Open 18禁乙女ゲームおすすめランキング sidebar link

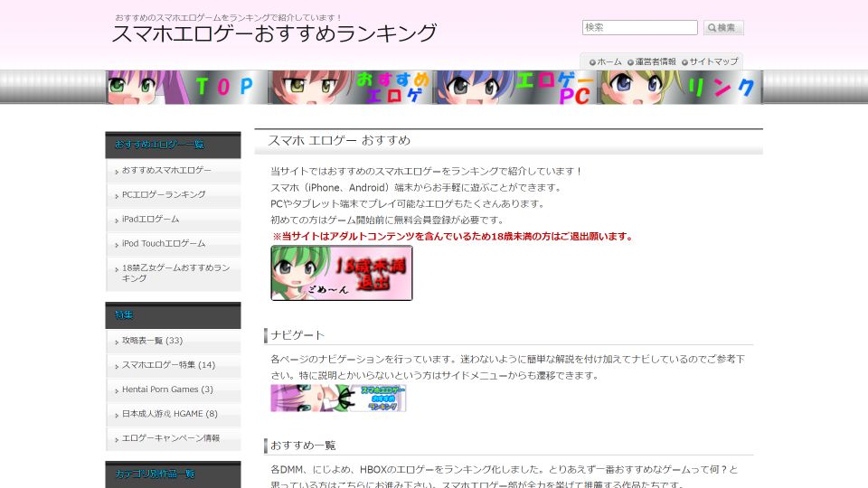coord(175,273)
